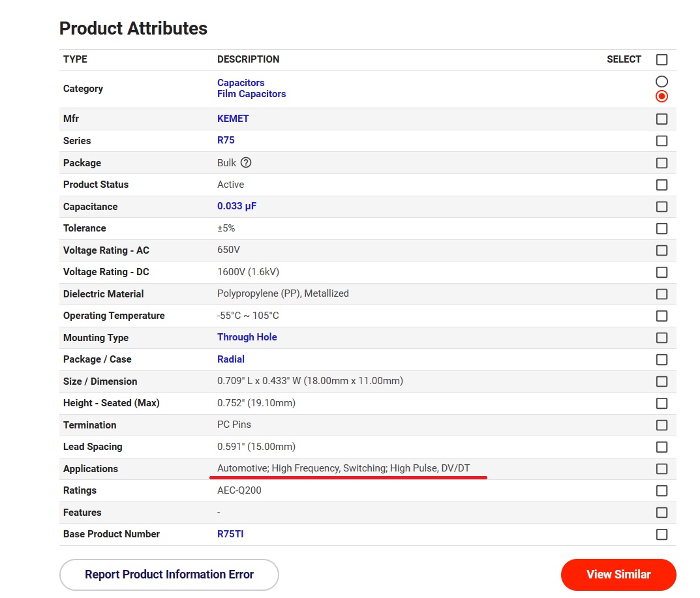Check the Package / Case row checkbox
The width and height of the screenshot is (700, 598).
[x=662, y=360]
